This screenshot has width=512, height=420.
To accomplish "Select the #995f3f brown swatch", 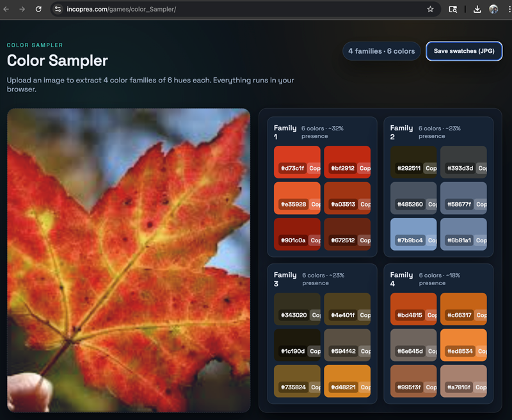I will click(x=413, y=377).
